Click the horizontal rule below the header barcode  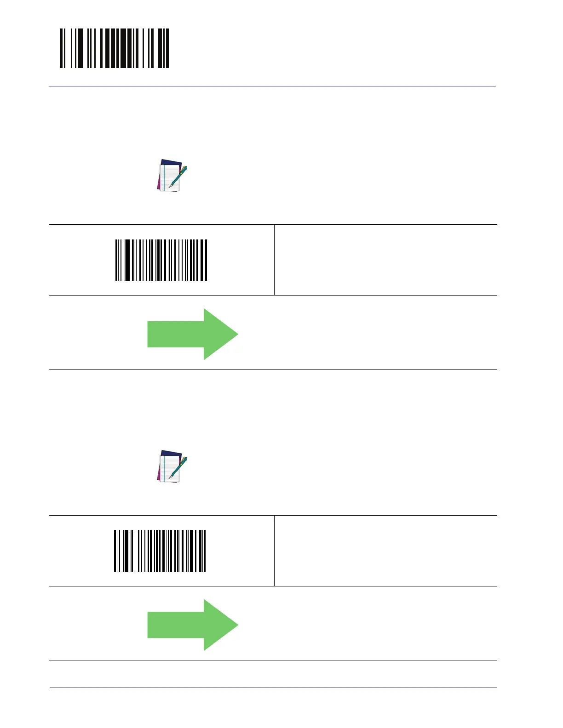[x=272, y=86]
